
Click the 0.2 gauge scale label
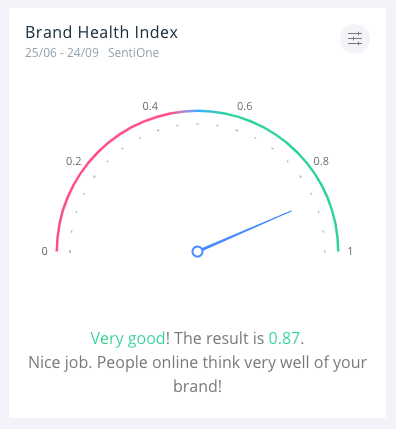tap(73, 161)
